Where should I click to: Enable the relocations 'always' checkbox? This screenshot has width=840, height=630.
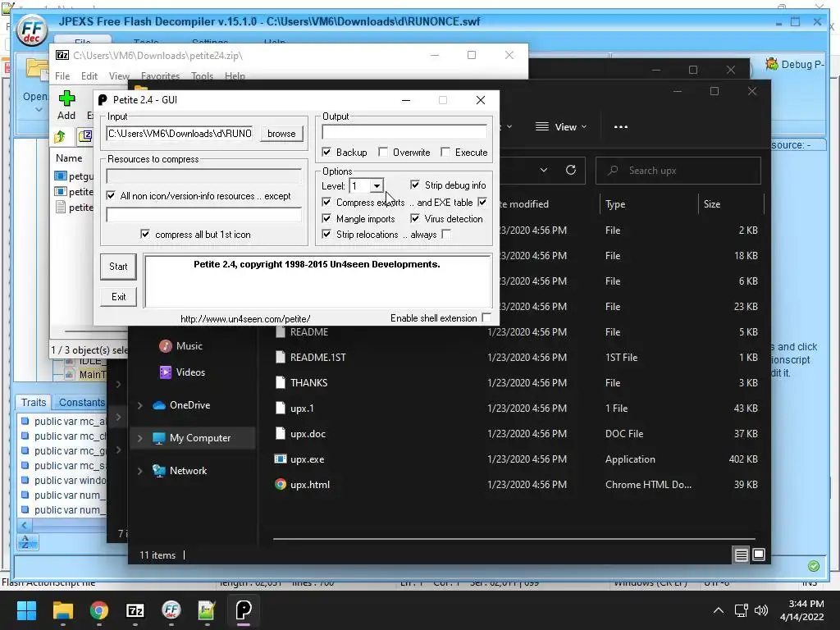[446, 234]
